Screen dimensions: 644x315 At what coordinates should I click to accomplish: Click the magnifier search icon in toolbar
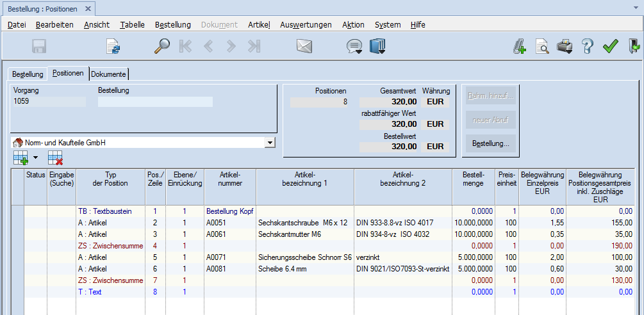[x=161, y=46]
